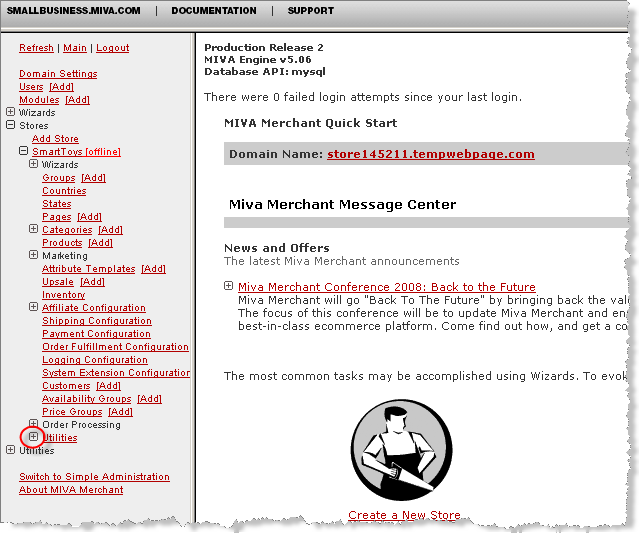Select the Order Processing tree label
Screen dimensions: 639x533
click(x=82, y=425)
